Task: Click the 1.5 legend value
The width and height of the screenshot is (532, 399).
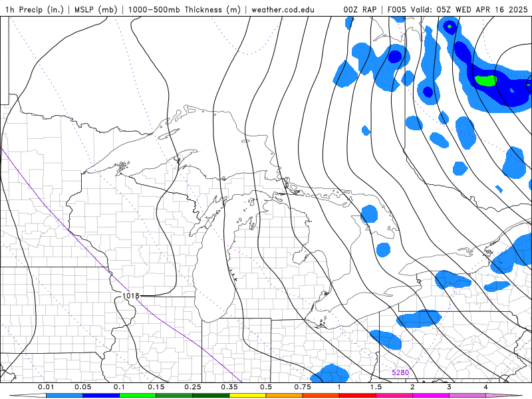Action: pos(376,387)
